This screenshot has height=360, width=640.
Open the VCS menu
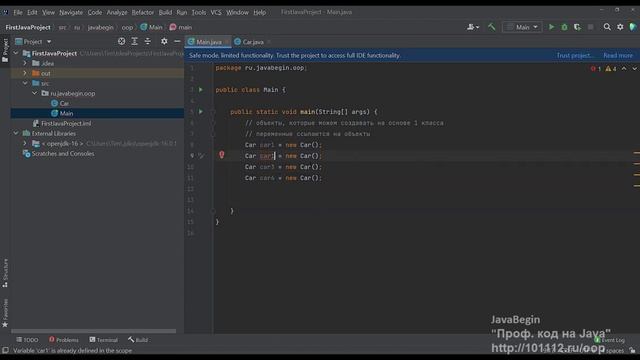coord(216,12)
